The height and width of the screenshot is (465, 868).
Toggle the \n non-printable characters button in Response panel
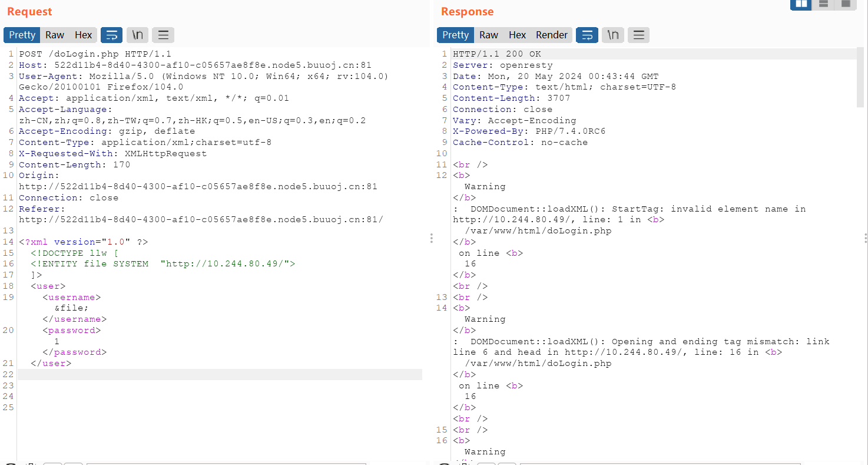[612, 35]
